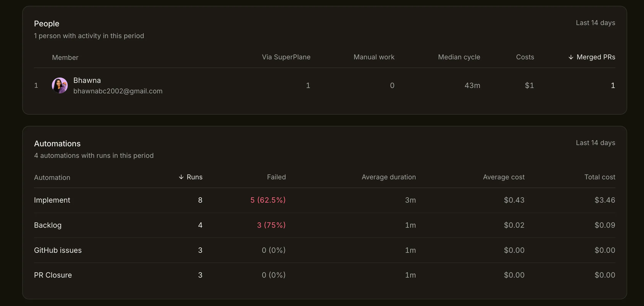Click Last 14 days in Automations panel
The width and height of the screenshot is (644, 306).
pyautogui.click(x=595, y=143)
